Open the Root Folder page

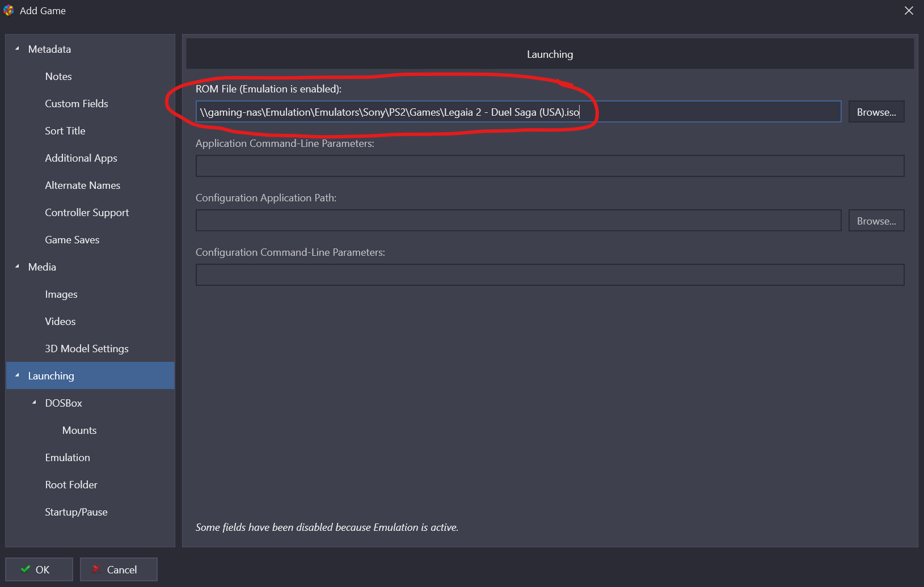point(71,485)
